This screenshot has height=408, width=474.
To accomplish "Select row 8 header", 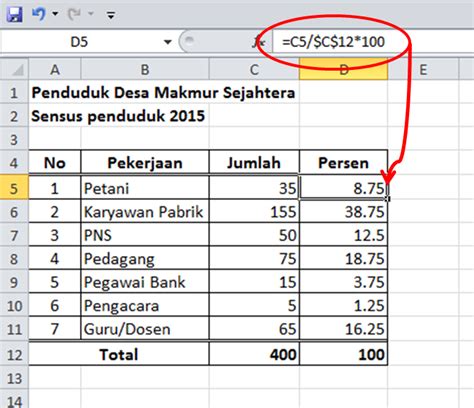I will coord(14,259).
